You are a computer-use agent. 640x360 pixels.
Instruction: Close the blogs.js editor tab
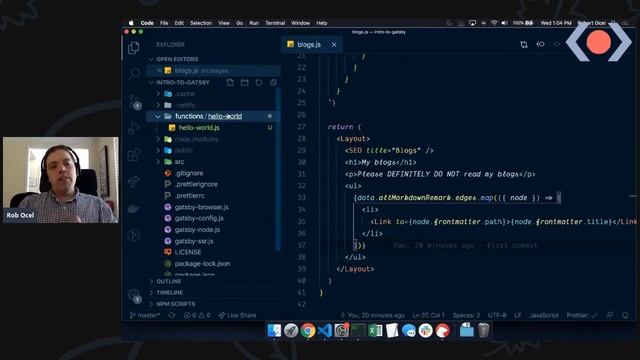pos(334,44)
